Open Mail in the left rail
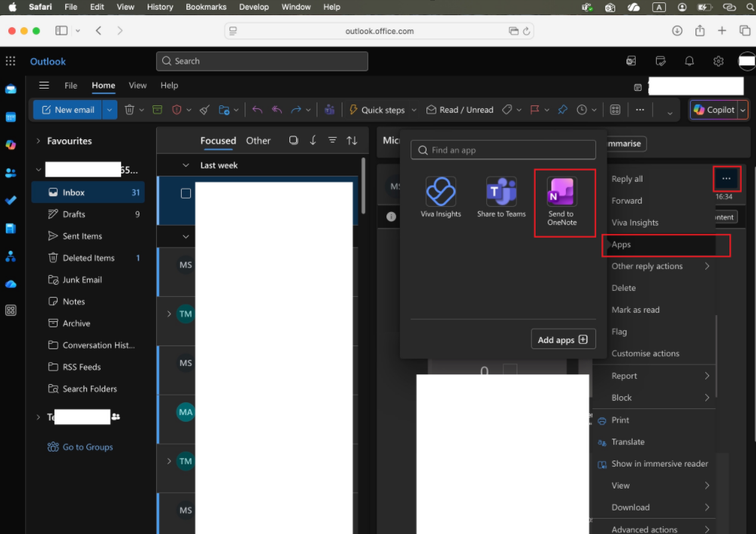 pyautogui.click(x=11, y=89)
